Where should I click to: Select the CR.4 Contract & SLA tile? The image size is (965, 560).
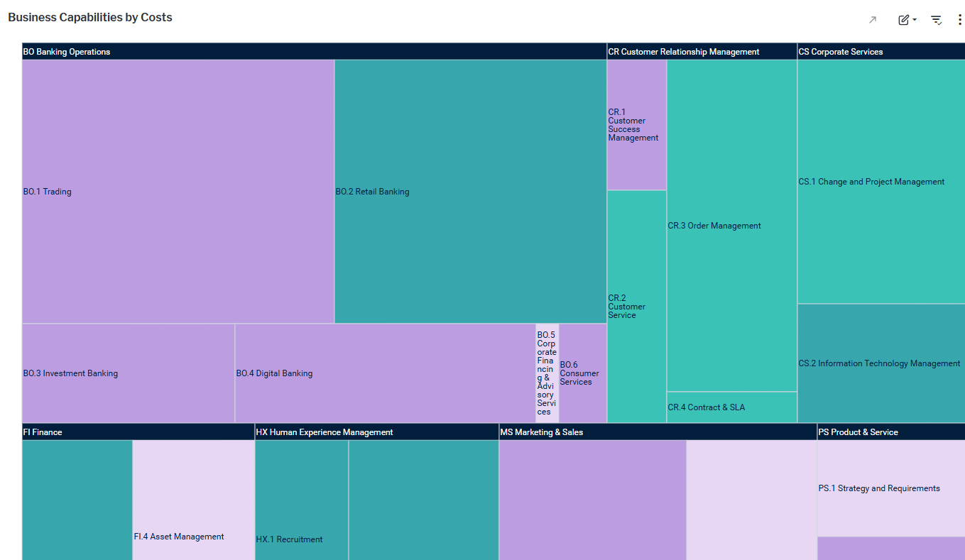point(731,407)
